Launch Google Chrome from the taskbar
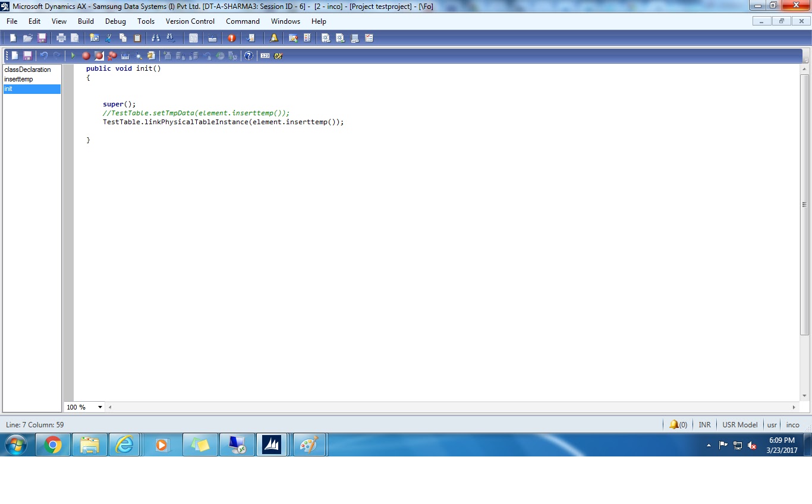 tap(53, 444)
